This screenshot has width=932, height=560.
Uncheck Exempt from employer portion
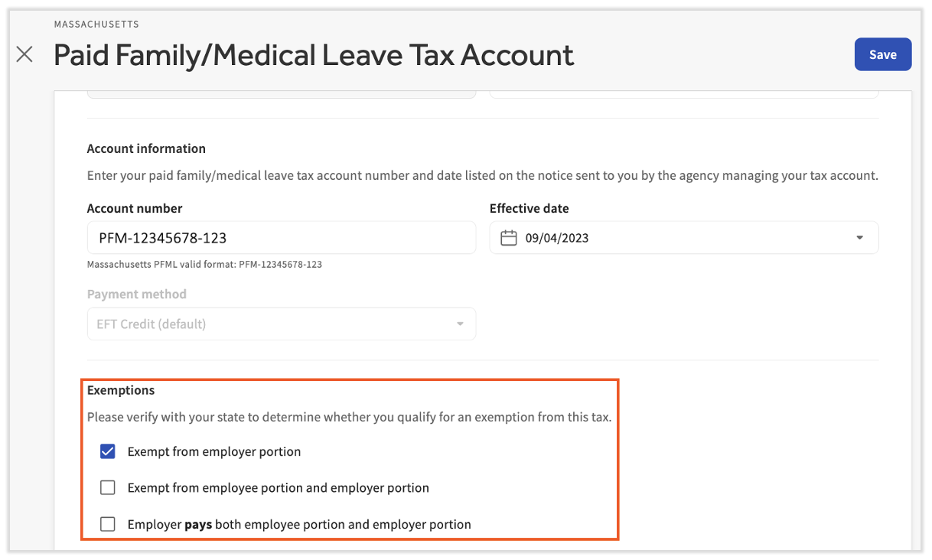108,451
